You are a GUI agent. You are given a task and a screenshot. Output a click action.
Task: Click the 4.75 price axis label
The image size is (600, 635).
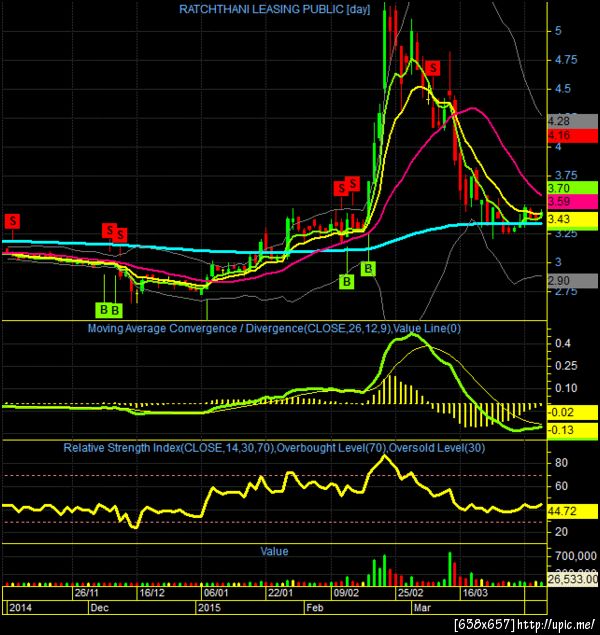pos(566,60)
